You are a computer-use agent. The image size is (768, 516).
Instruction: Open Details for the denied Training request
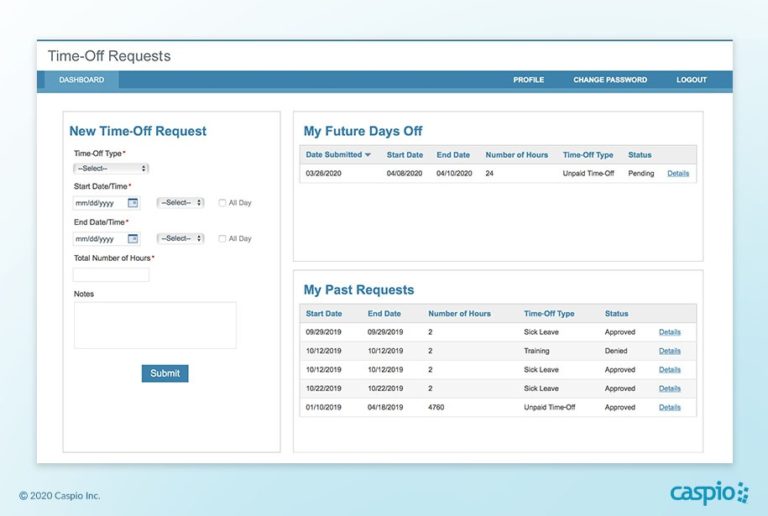[669, 351]
